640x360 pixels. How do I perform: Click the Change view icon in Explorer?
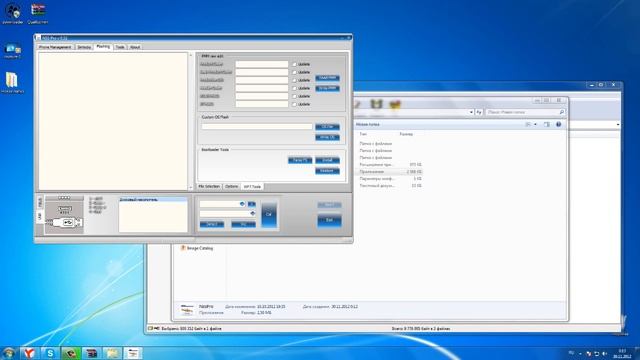pyautogui.click(x=528, y=124)
